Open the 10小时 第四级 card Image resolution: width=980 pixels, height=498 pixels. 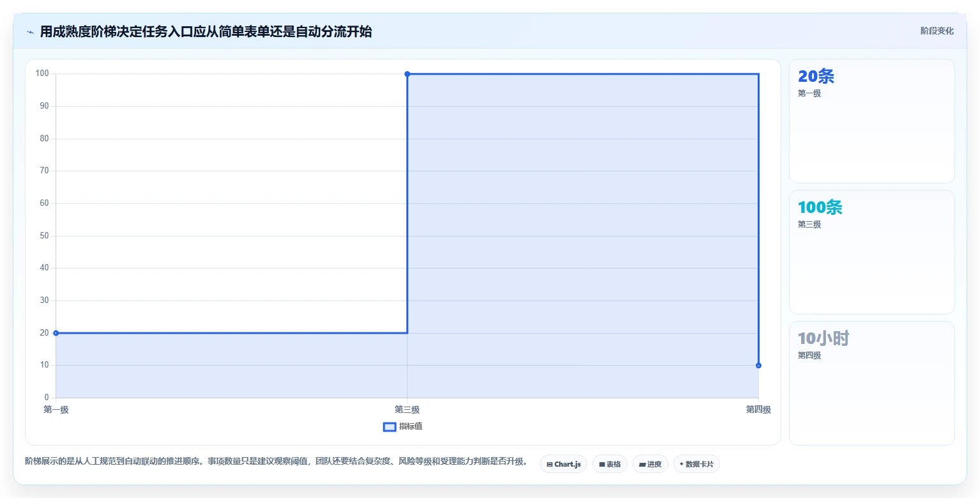click(x=871, y=383)
